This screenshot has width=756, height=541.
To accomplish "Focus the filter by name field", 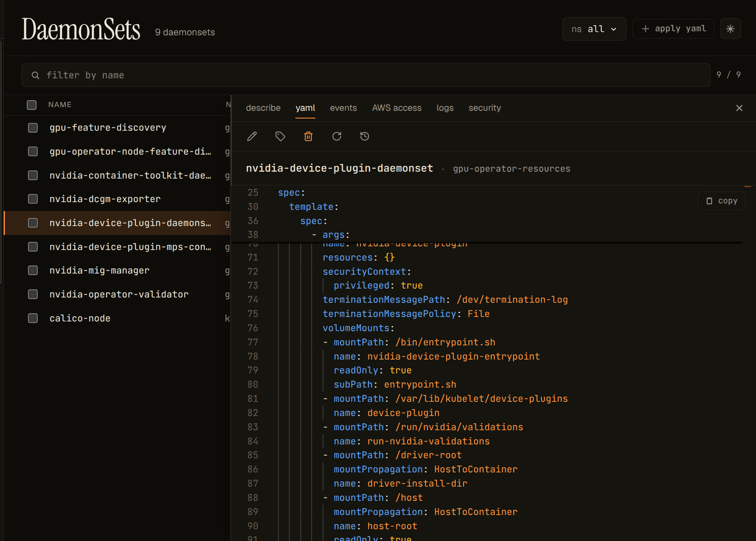I will [x=366, y=75].
